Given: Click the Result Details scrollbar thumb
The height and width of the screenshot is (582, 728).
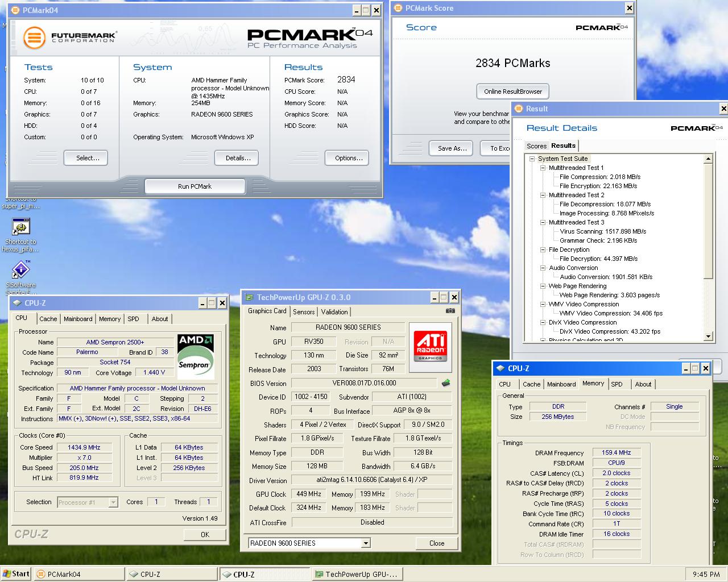Looking at the screenshot, I should tap(708, 221).
